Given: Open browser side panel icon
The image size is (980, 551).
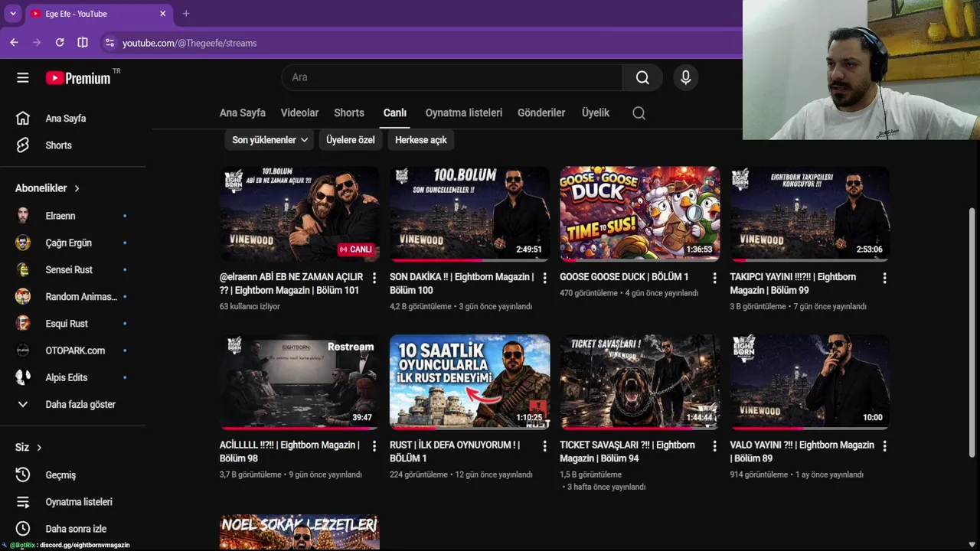Looking at the screenshot, I should click(83, 43).
